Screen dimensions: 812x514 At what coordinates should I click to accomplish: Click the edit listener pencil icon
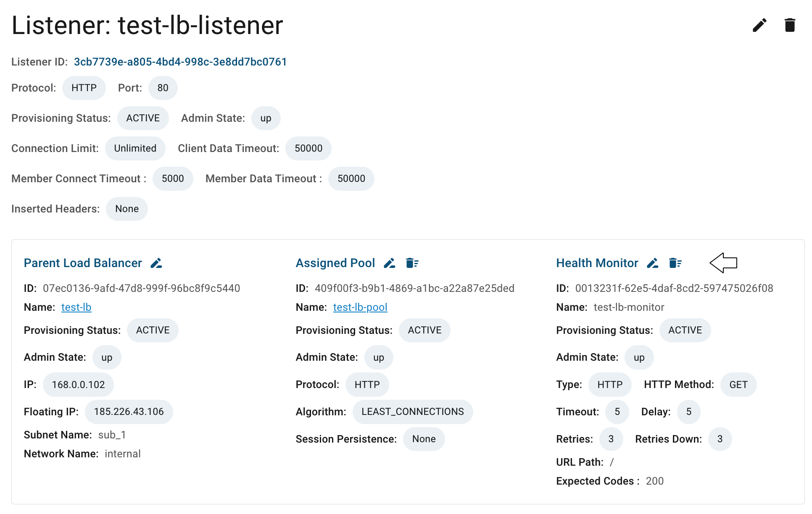pyautogui.click(x=759, y=25)
